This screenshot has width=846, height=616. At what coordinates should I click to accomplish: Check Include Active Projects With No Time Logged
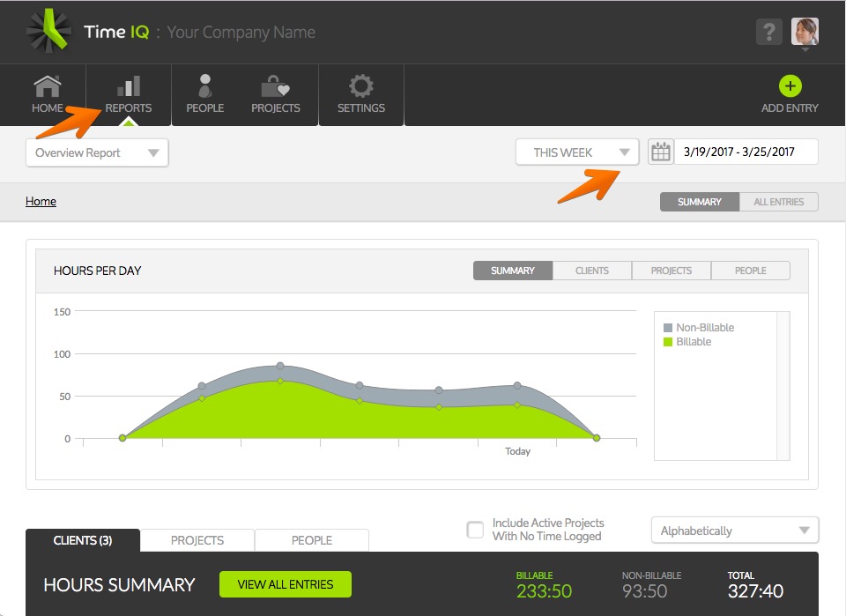click(x=475, y=530)
